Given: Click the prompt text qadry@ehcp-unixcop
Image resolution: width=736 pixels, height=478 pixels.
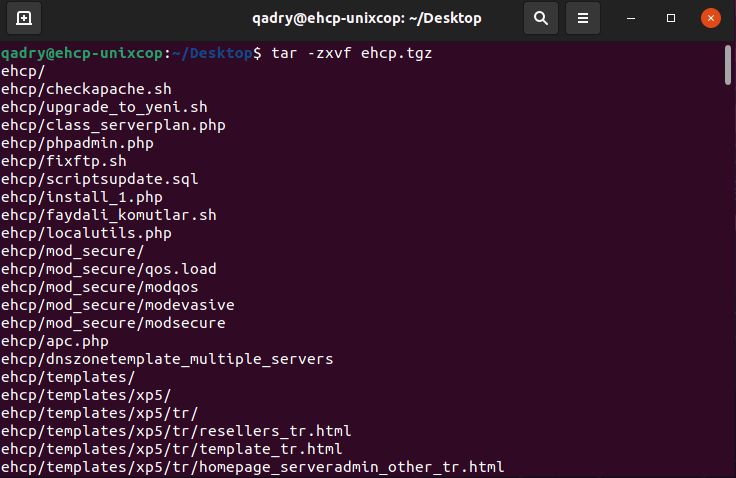Looking at the screenshot, I should 82,53.
